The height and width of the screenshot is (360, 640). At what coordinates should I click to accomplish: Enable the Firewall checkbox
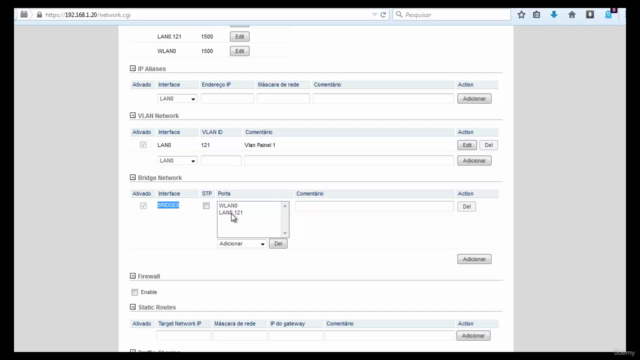pyautogui.click(x=135, y=292)
